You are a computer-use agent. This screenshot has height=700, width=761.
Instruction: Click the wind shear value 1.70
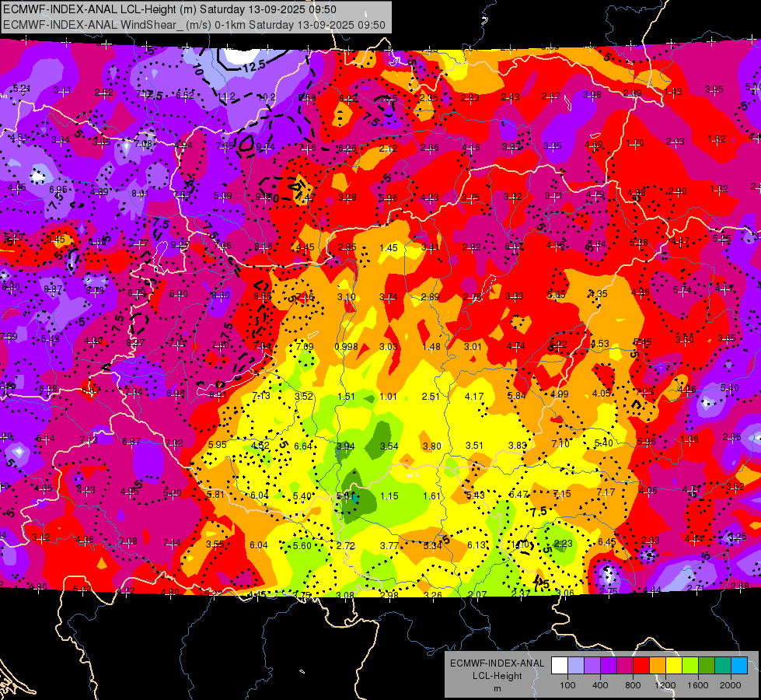tap(635, 143)
